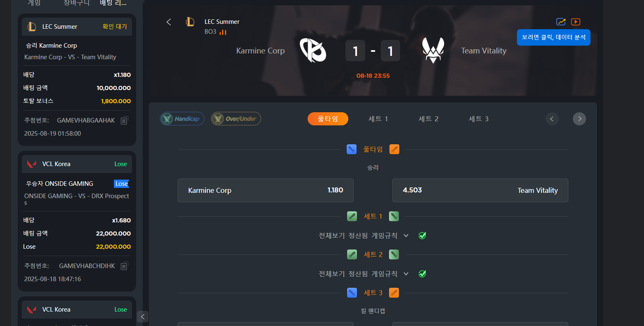Bet on Team Vitality at 4.503
Screen dimensions: 644x326
(480, 190)
